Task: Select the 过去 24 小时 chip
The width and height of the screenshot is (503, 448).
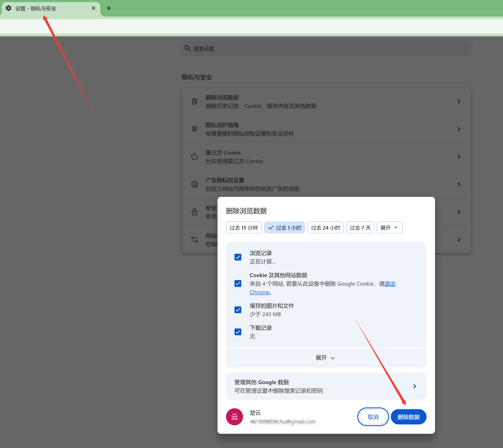Action: tap(325, 228)
